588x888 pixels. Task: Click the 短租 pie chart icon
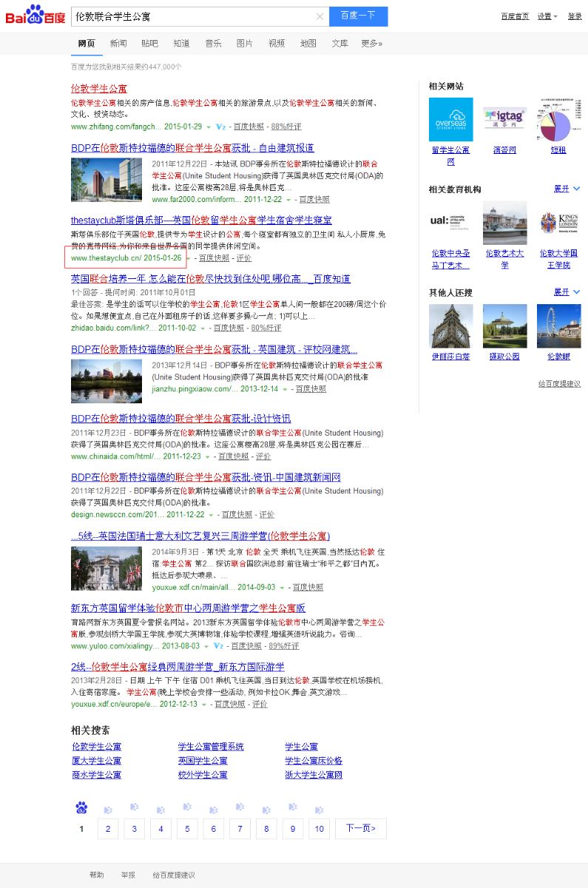(559, 119)
